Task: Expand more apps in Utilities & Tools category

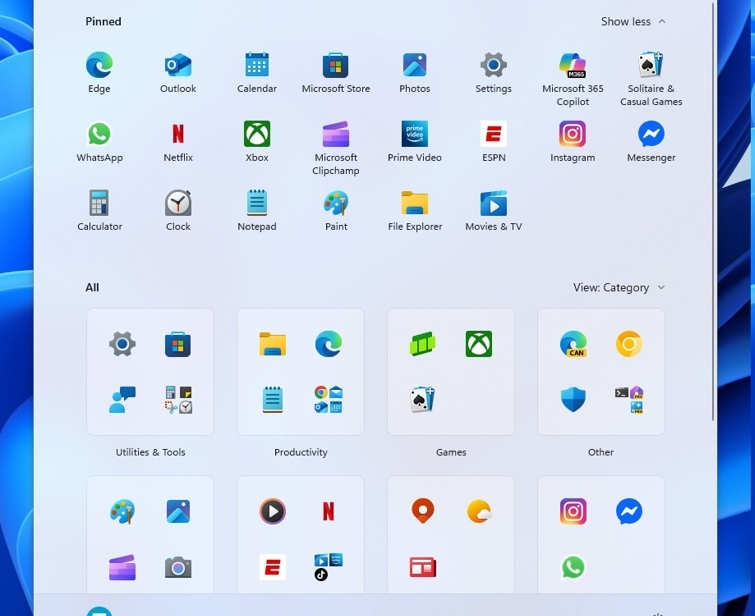Action: coord(178,399)
